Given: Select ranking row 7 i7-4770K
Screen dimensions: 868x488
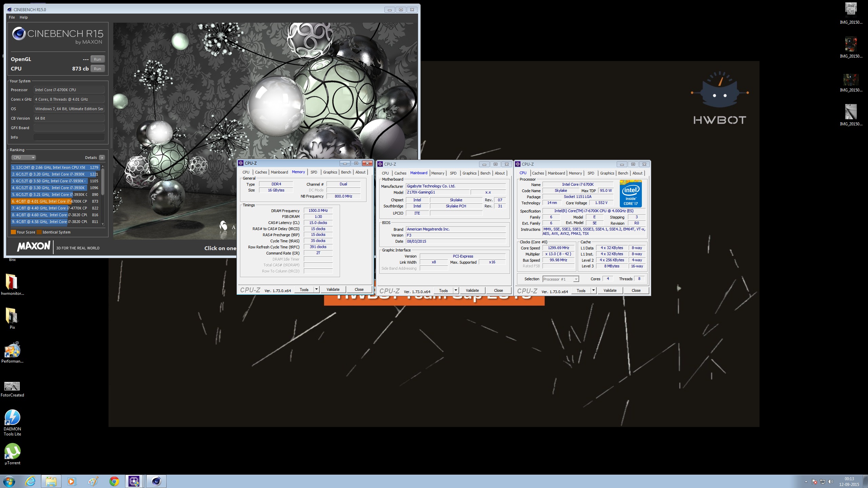Looking at the screenshot, I should tap(55, 208).
